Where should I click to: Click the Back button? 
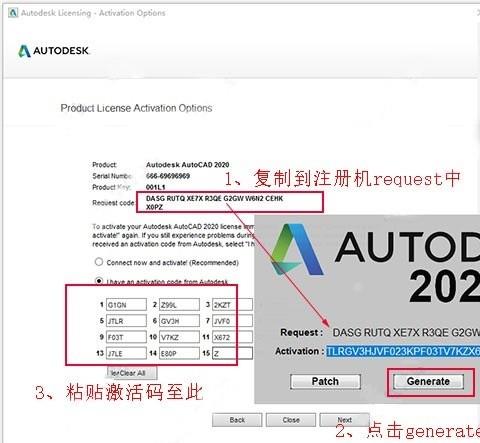pyautogui.click(x=237, y=420)
